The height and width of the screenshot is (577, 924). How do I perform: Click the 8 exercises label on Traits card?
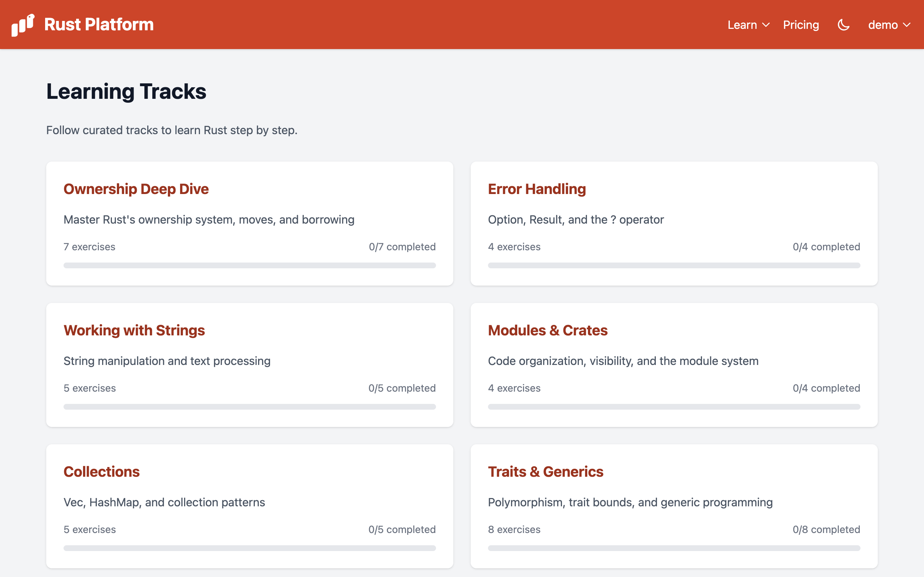point(514,529)
